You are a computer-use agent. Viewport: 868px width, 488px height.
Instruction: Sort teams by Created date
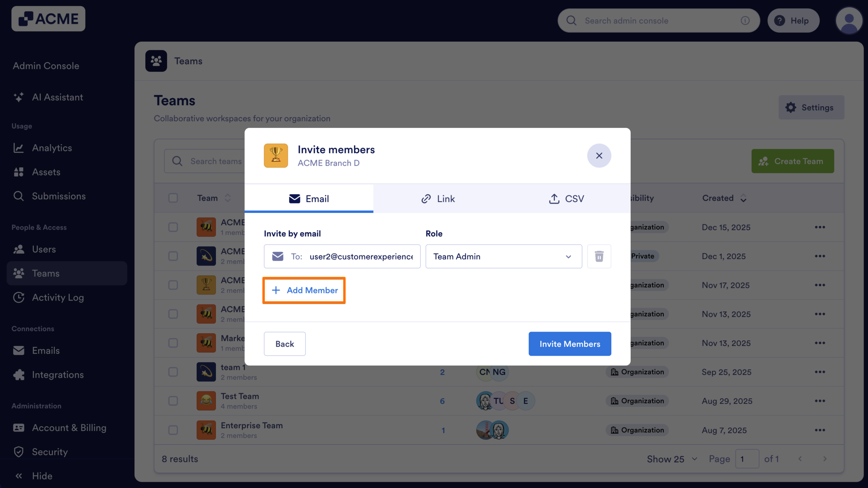point(724,198)
